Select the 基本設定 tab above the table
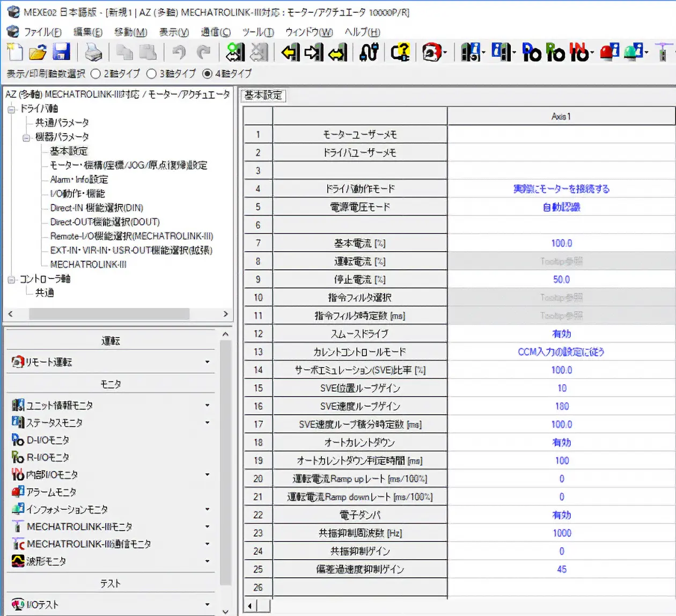This screenshot has height=616, width=676. click(263, 96)
